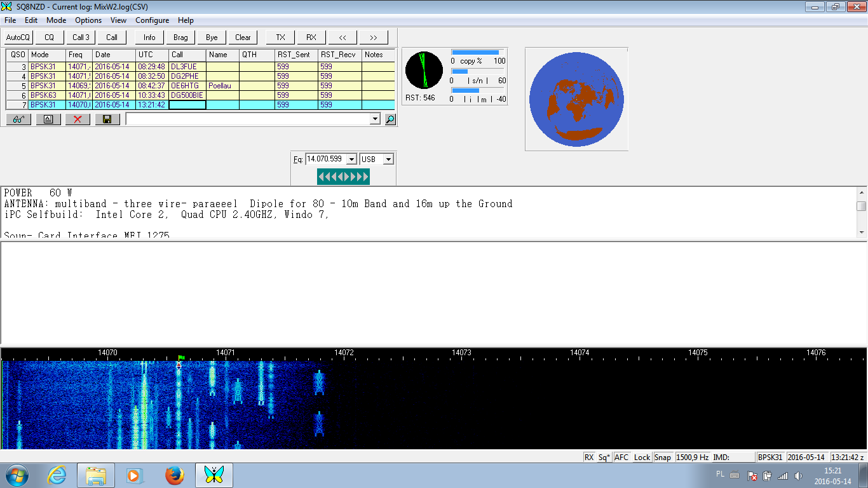Click the world map globe display
Viewport: 868px width, 488px height.
(576, 99)
